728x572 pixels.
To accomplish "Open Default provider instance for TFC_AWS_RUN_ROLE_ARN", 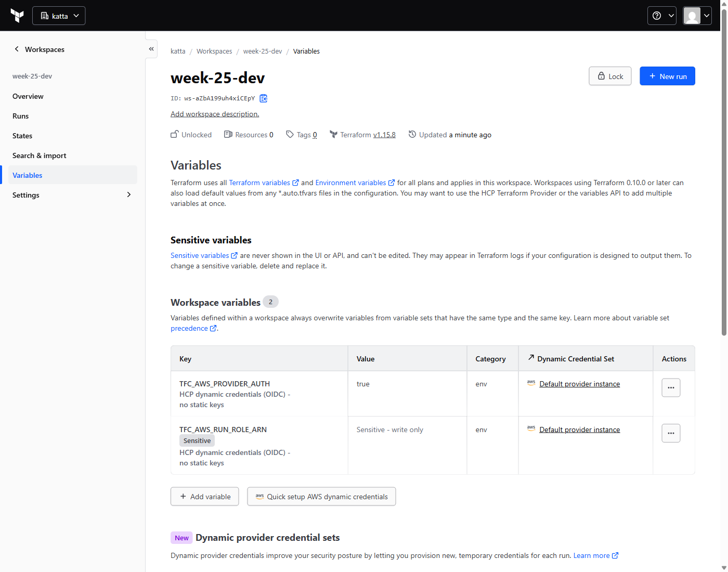I will click(x=580, y=430).
